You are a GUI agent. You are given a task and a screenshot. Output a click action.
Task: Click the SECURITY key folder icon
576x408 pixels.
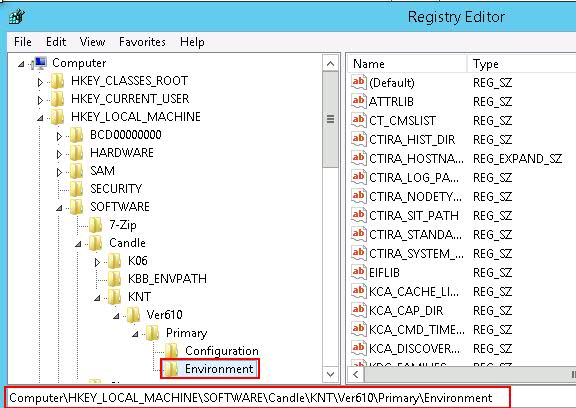[x=77, y=189]
